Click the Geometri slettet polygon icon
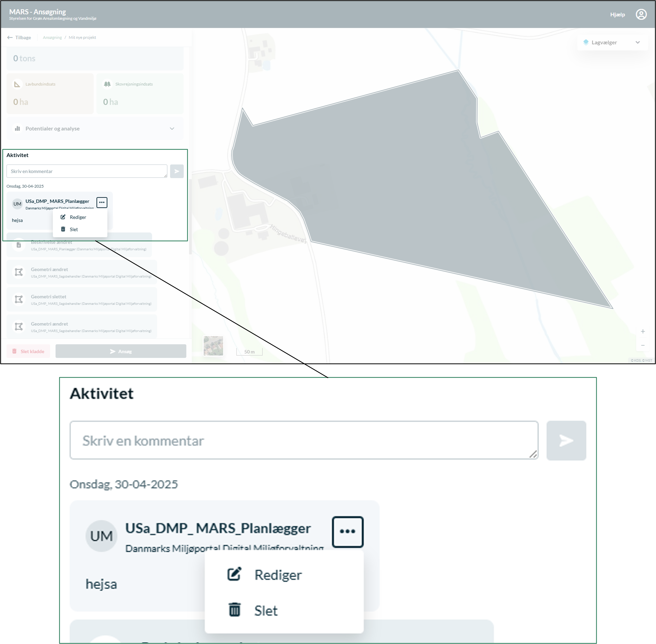656x644 pixels. pyautogui.click(x=18, y=299)
